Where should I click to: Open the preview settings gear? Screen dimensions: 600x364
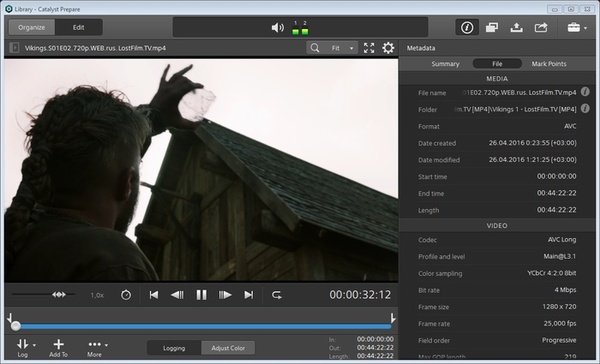[388, 48]
